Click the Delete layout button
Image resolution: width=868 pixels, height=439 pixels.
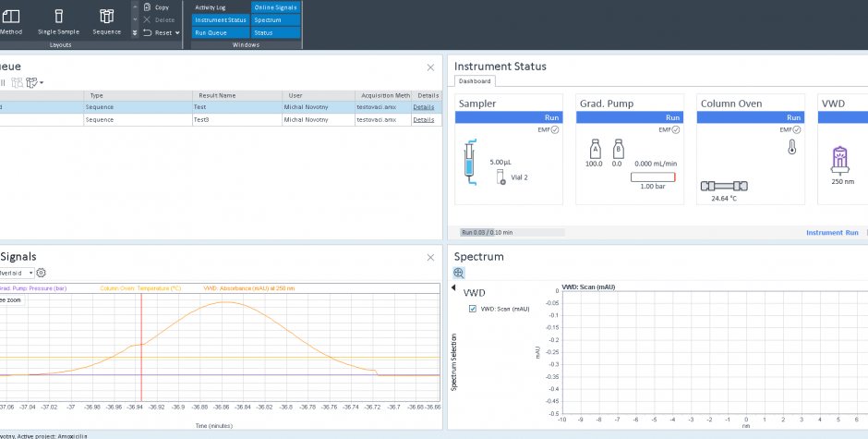pyautogui.click(x=159, y=20)
